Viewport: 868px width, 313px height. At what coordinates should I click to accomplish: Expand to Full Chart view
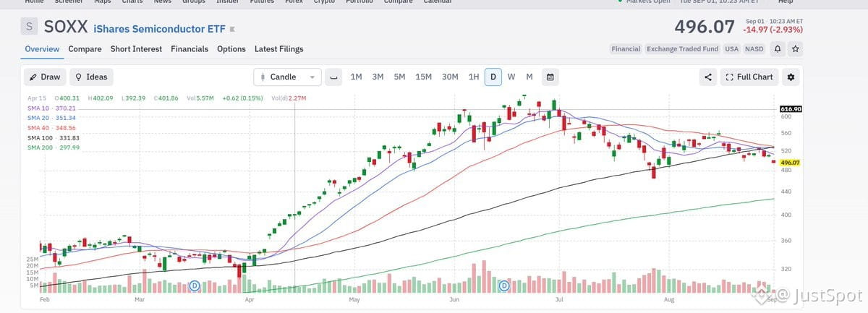point(749,77)
